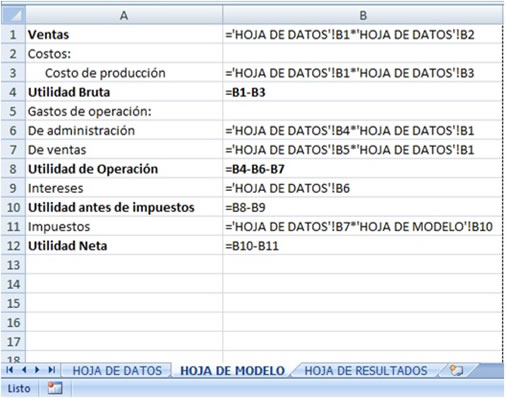506x398 pixels.
Task: Click the Ventas cell A1
Action: click(124, 35)
